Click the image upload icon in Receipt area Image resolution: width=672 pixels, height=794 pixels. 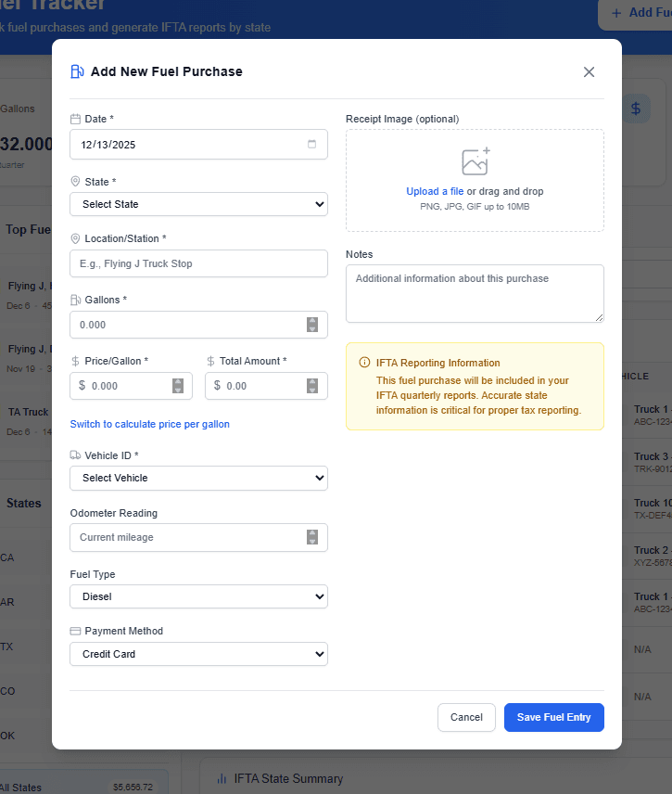tap(475, 160)
